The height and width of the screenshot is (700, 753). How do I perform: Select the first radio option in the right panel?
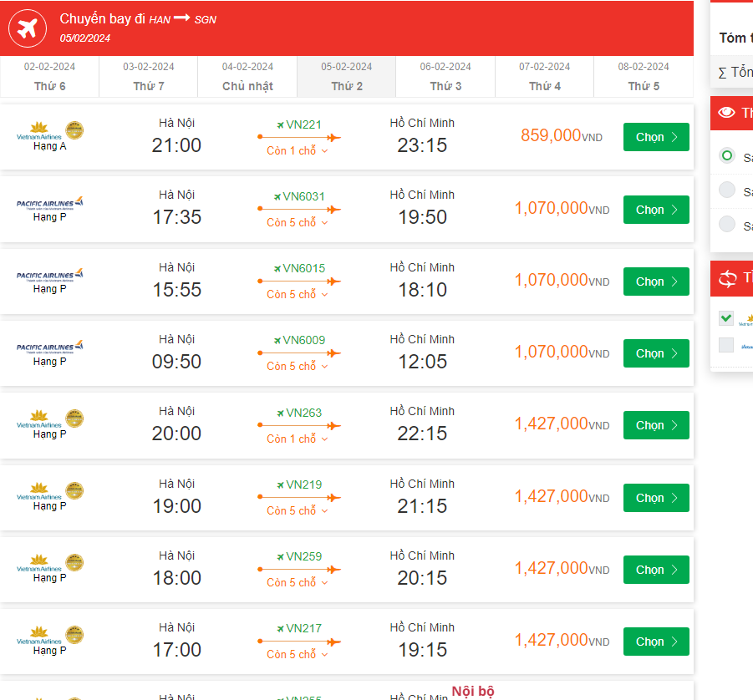(727, 155)
